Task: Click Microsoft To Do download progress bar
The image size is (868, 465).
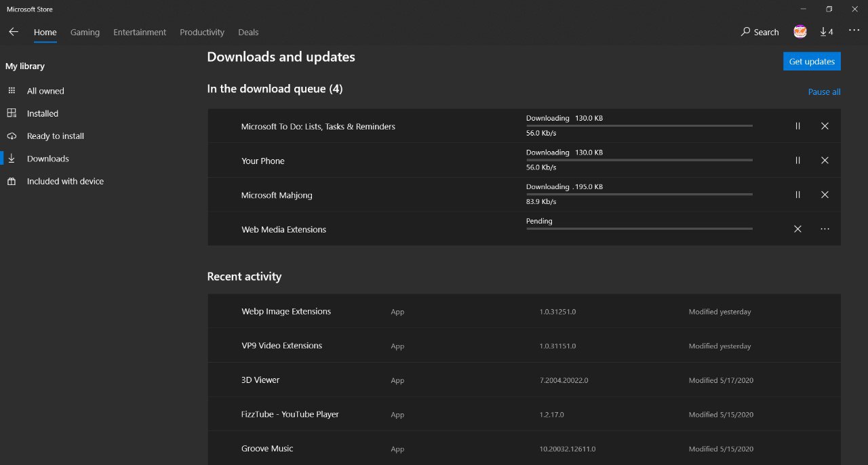Action: click(639, 125)
